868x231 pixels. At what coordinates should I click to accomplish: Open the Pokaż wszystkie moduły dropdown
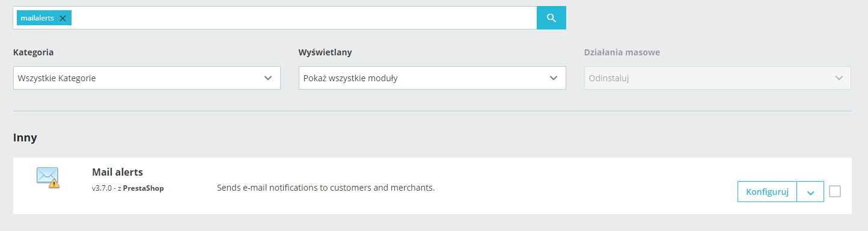pyautogui.click(x=432, y=78)
